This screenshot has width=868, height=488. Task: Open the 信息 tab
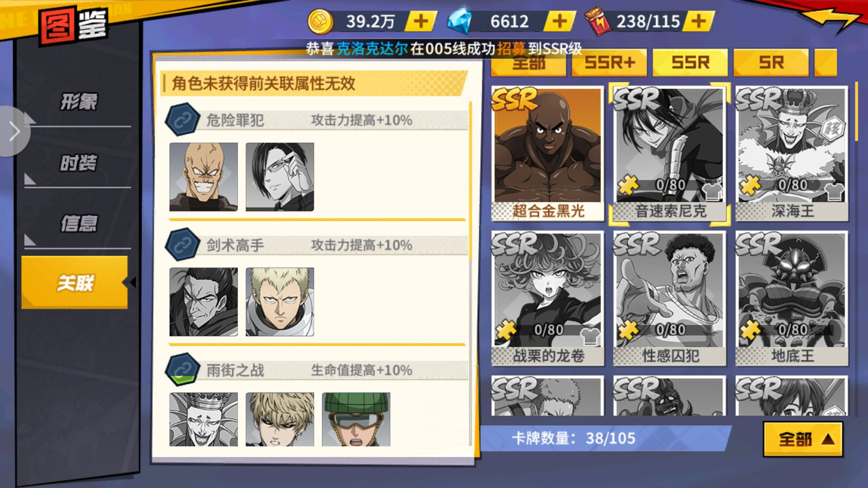pyautogui.click(x=78, y=223)
